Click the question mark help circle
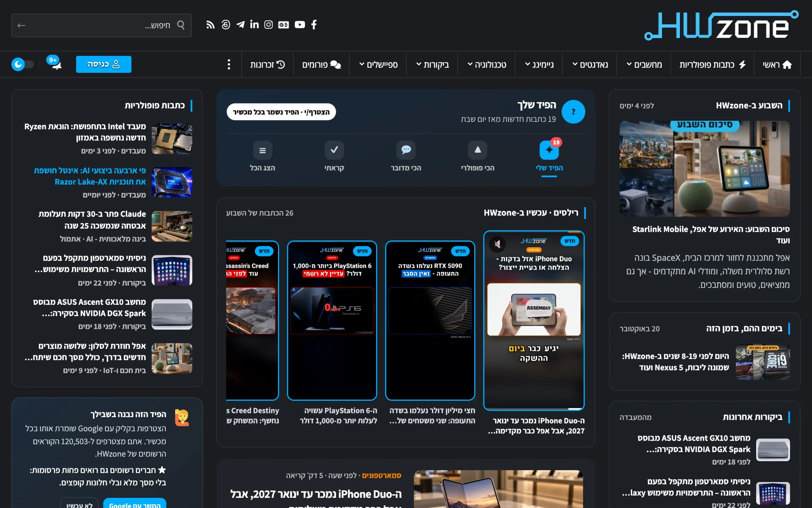812x508 pixels. tap(573, 111)
